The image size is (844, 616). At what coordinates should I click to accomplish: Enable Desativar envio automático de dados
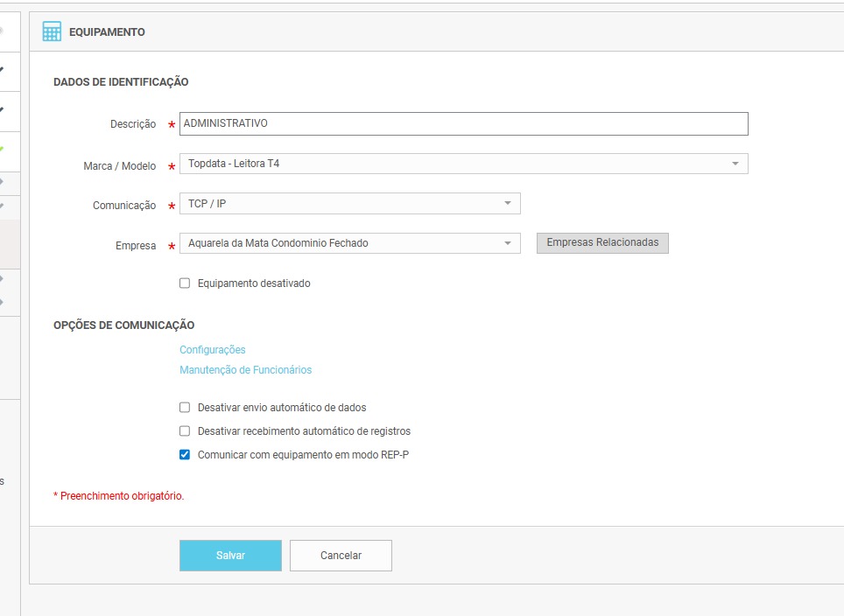(x=185, y=408)
